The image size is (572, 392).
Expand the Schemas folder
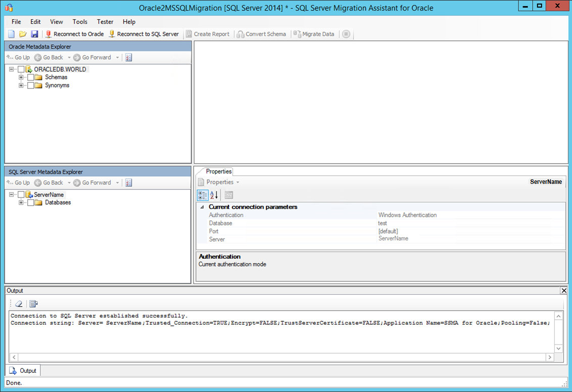(21, 77)
